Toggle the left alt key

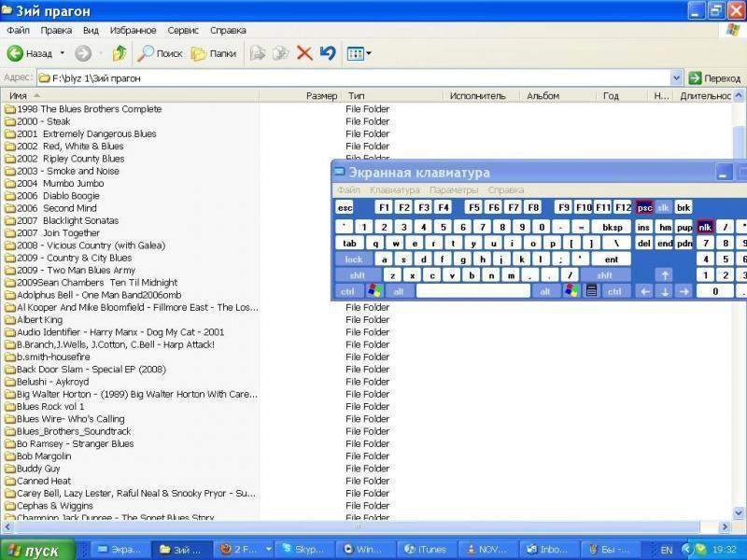399,291
